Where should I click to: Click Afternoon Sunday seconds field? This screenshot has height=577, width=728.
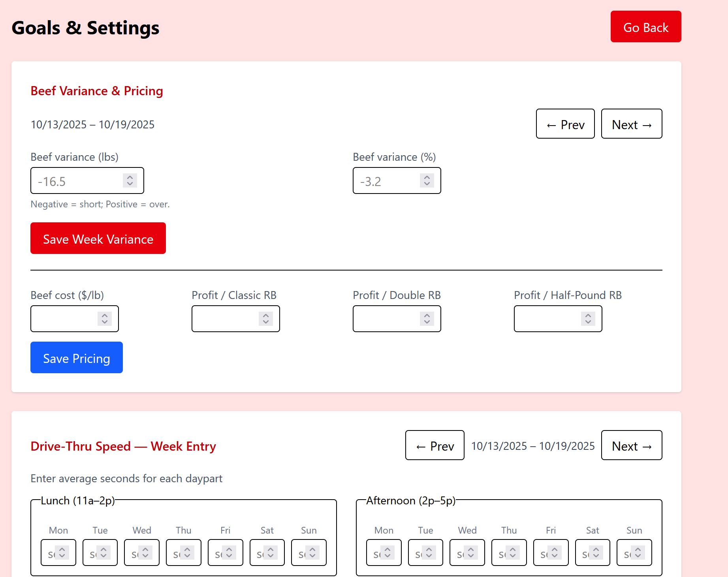[x=634, y=553]
